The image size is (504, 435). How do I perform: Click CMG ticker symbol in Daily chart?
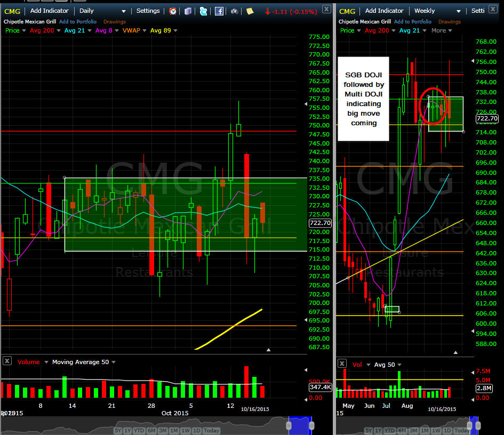pos(12,11)
